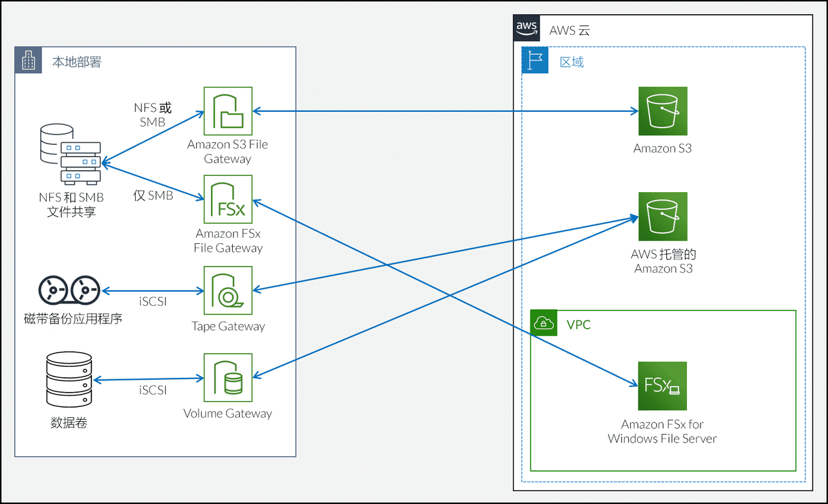Click the 磁带备份应用程序 caption
The image size is (828, 504).
73,318
